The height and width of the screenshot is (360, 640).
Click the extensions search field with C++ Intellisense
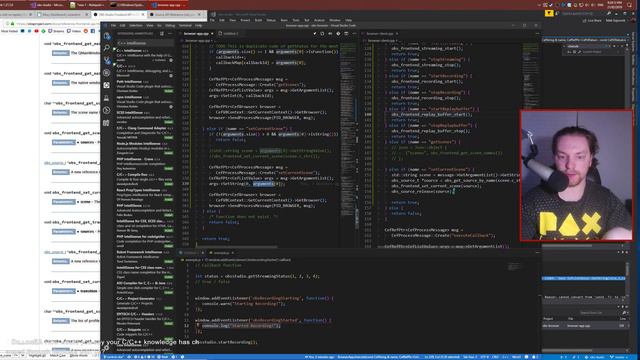pos(145,43)
